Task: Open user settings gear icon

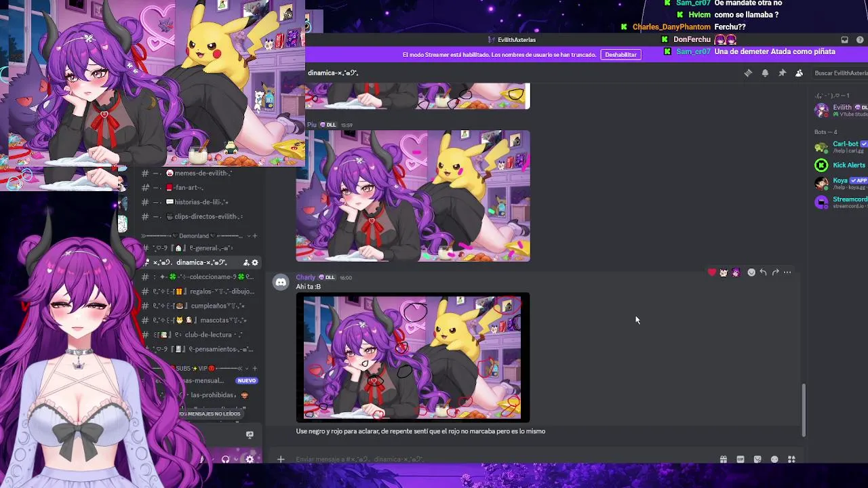Action: point(250,460)
